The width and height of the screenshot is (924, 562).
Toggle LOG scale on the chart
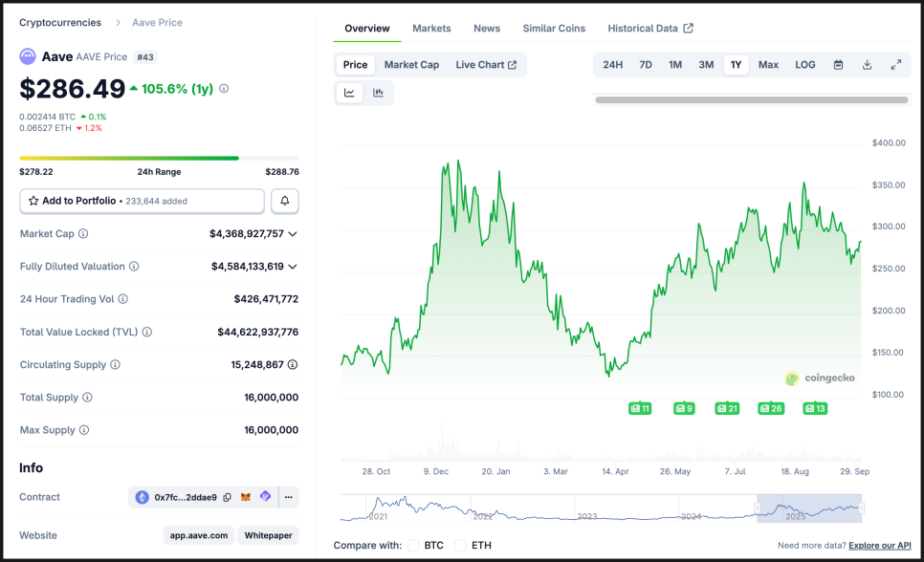pos(805,65)
